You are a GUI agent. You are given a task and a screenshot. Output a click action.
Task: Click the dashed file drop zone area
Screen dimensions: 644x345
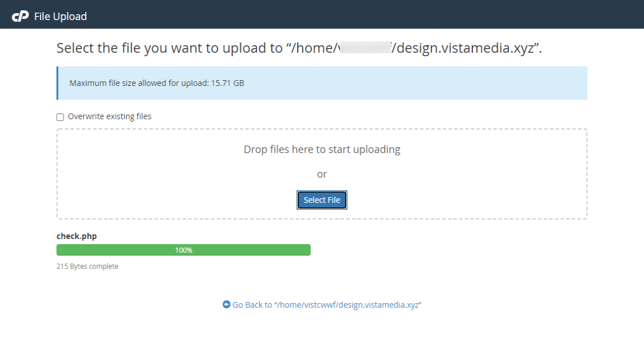[322, 174]
